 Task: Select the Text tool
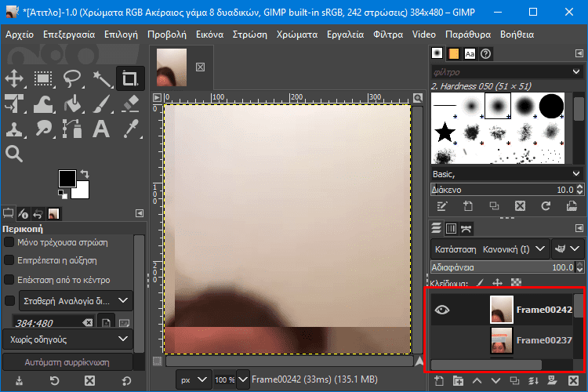point(101,129)
